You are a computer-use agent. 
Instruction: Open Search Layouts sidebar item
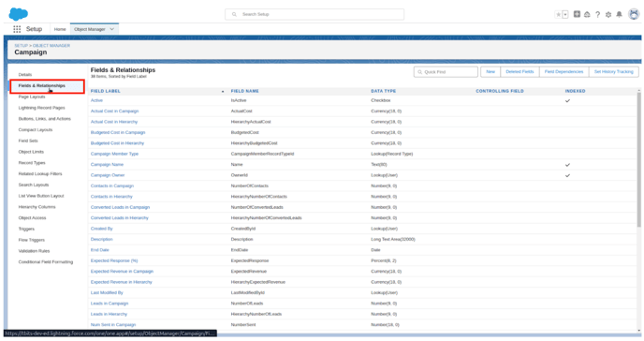coord(34,185)
